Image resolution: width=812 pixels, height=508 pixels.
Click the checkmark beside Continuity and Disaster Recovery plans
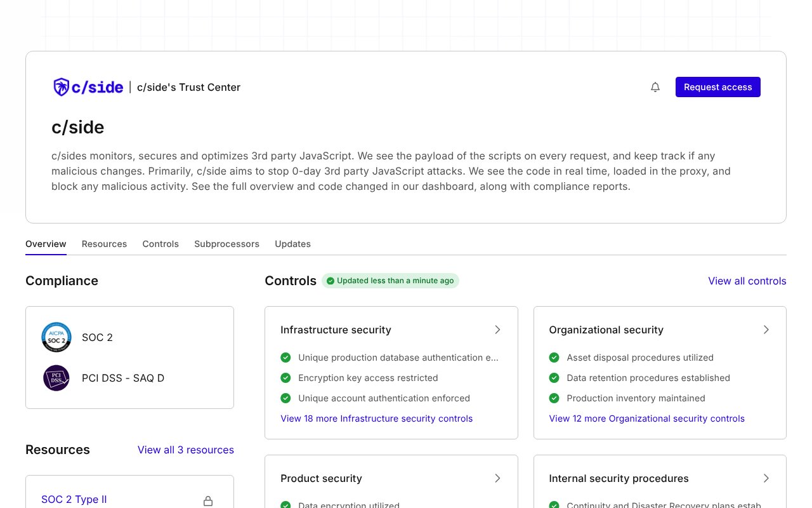554,505
